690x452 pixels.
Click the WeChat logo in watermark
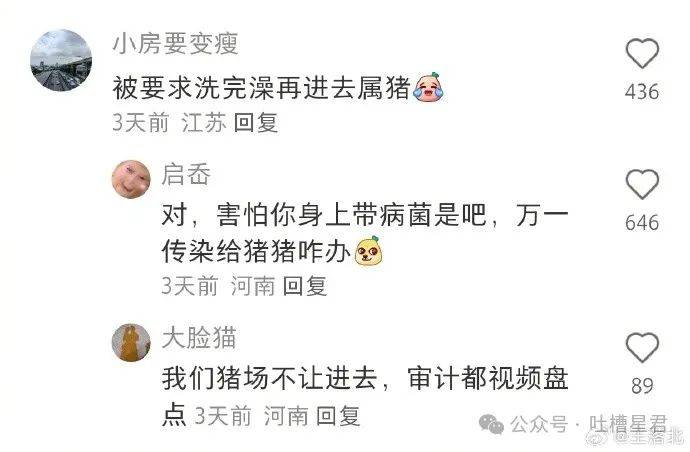click(x=491, y=424)
